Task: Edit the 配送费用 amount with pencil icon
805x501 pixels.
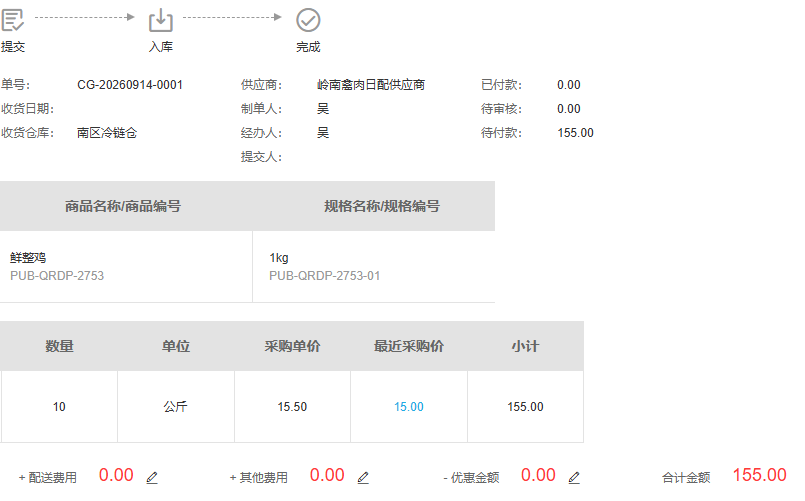Action: click(x=152, y=477)
